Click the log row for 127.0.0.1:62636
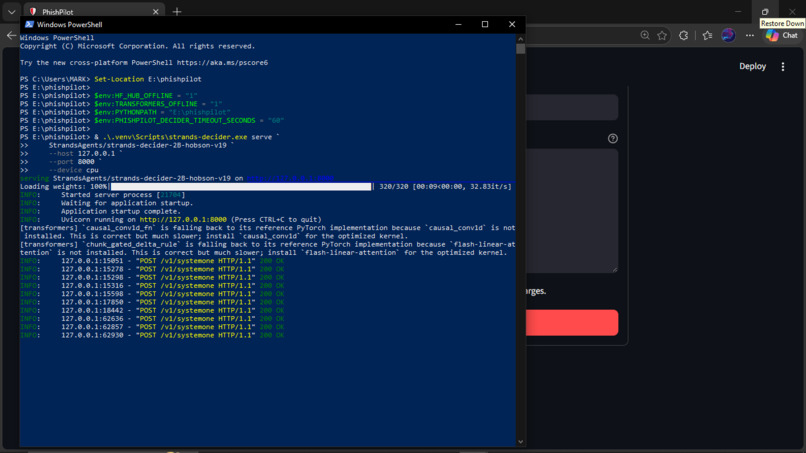This screenshot has width=806, height=453. 152,319
